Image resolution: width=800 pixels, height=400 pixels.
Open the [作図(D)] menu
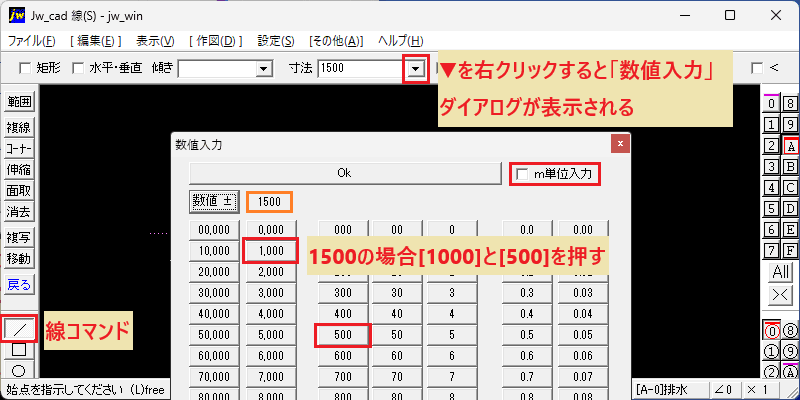(x=215, y=41)
